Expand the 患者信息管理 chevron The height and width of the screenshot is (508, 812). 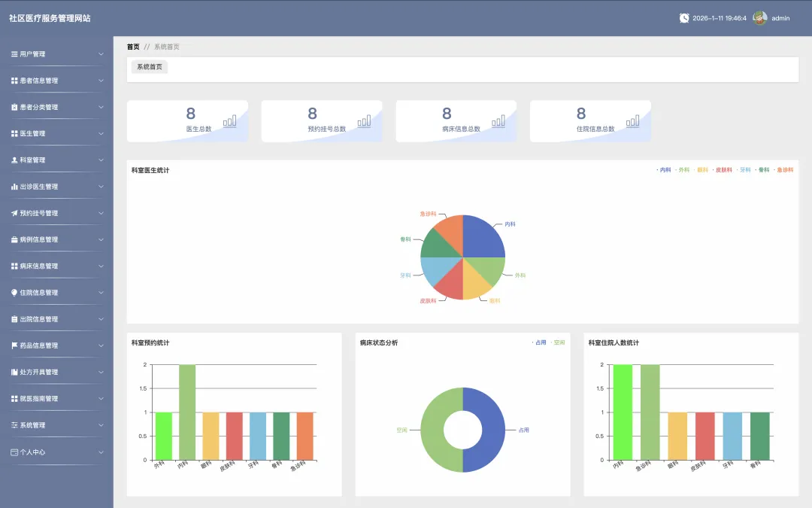point(101,81)
